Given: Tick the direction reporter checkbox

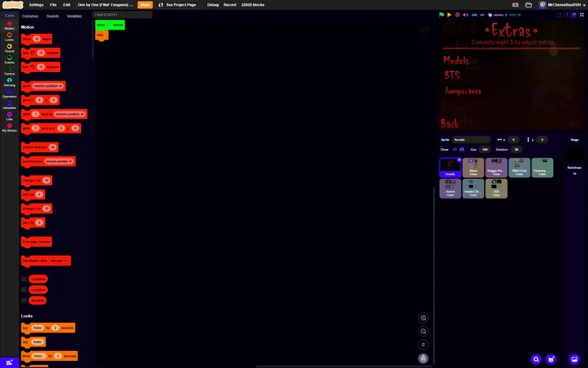Looking at the screenshot, I should tap(24, 301).
